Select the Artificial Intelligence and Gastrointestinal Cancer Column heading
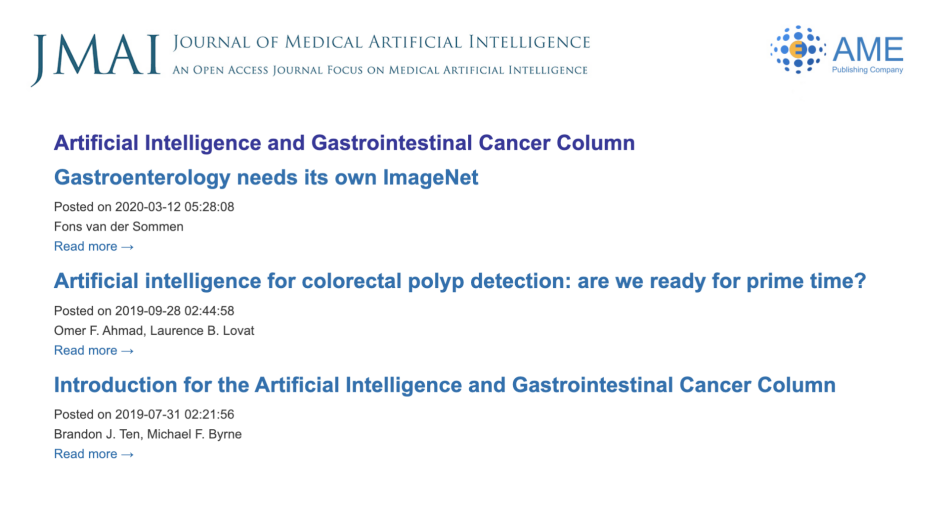This screenshot has height=529, width=947. (x=344, y=143)
